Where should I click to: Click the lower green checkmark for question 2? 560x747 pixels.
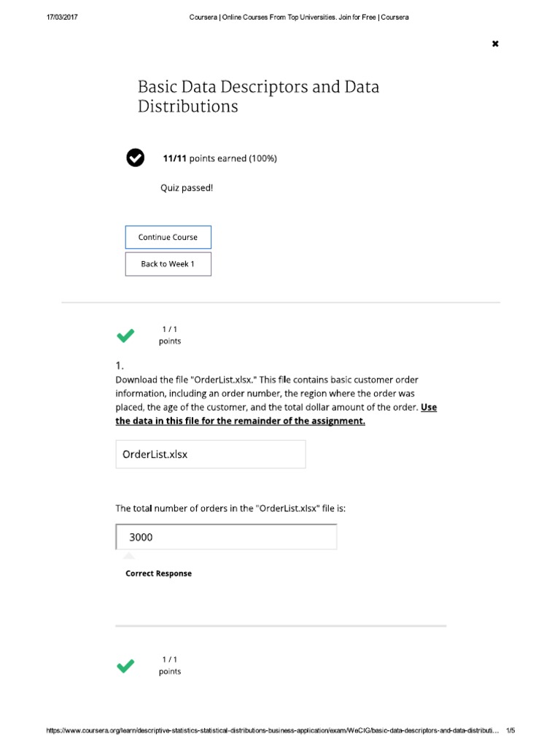(125, 665)
